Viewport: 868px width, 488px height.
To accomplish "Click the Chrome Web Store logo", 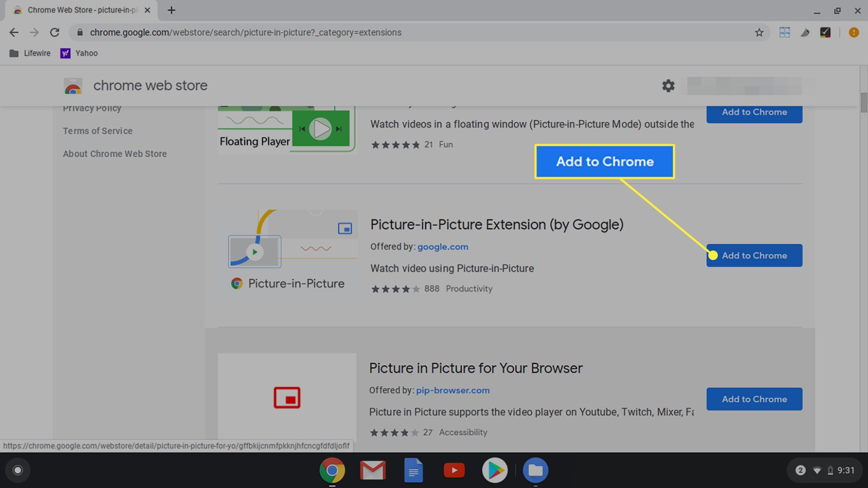I will click(73, 86).
